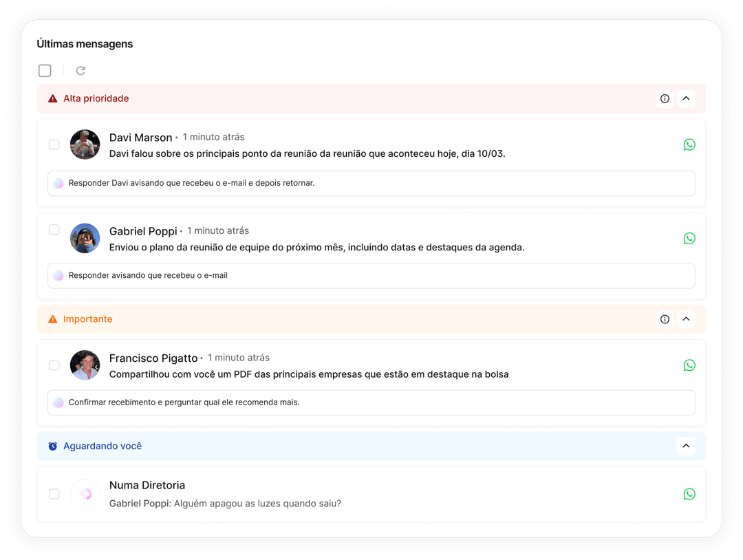Collapse the Alta prioridade section
Image resolution: width=743 pixels, height=560 pixels.
(686, 98)
